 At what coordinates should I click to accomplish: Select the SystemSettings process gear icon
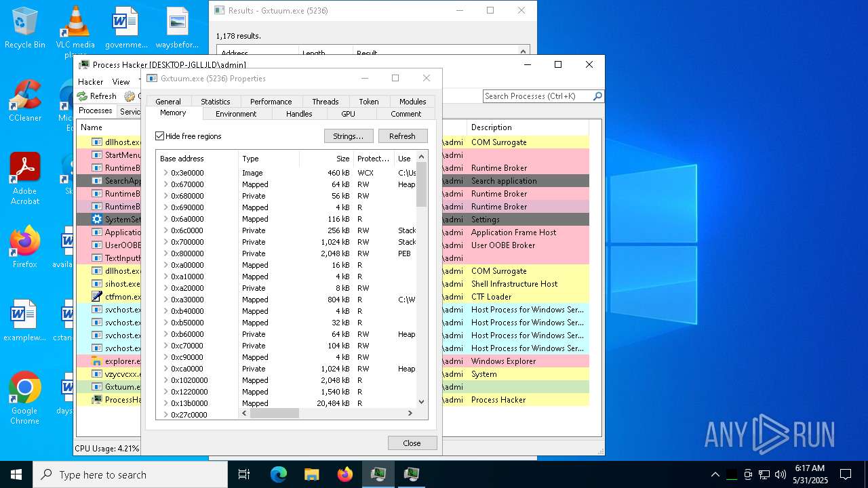97,220
